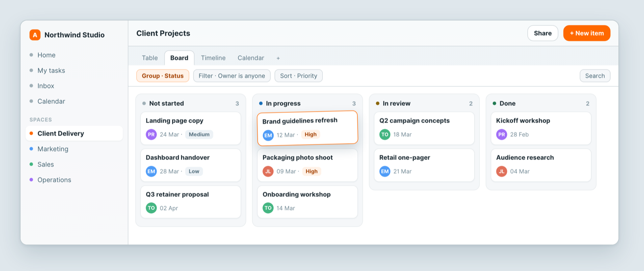This screenshot has width=644, height=271.
Task: Click PR avatar on Landing page copy card
Action: point(151,135)
